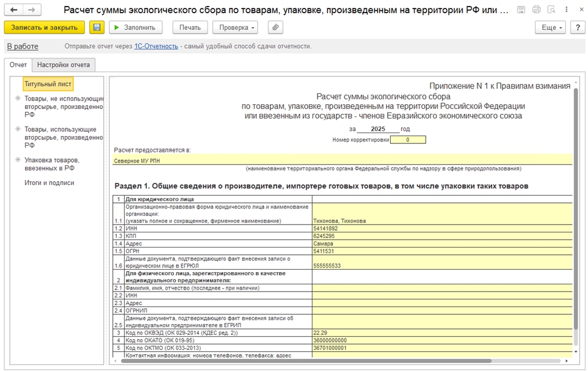Open the "Проверка" dropdown menu
The width and height of the screenshot is (588, 371).
pyautogui.click(x=236, y=27)
